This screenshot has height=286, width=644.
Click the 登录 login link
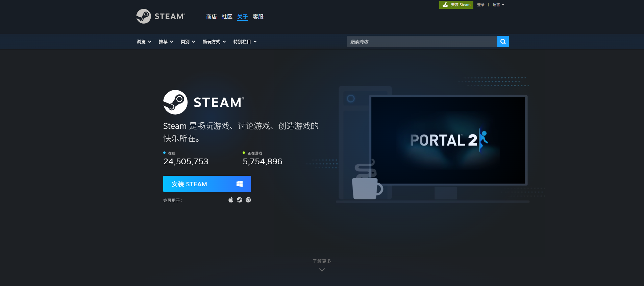coord(481,5)
